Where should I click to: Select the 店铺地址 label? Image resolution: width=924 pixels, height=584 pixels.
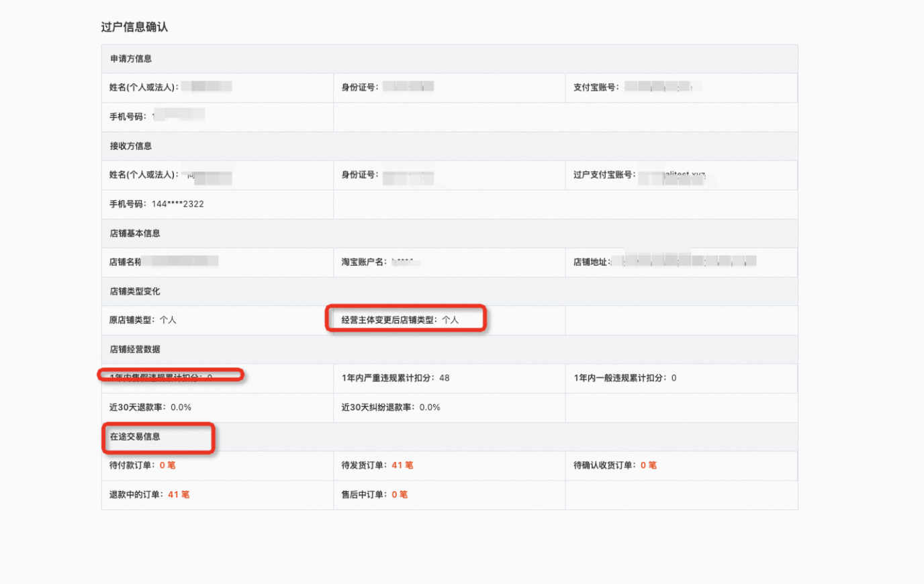tap(592, 262)
